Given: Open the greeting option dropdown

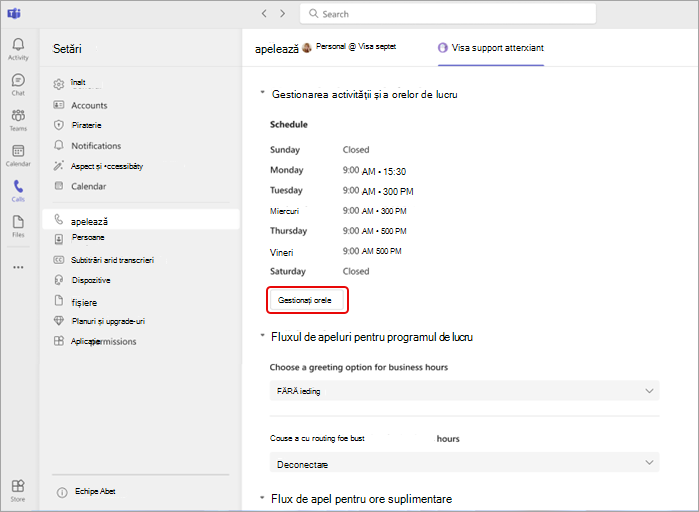Looking at the screenshot, I should coord(465,391).
